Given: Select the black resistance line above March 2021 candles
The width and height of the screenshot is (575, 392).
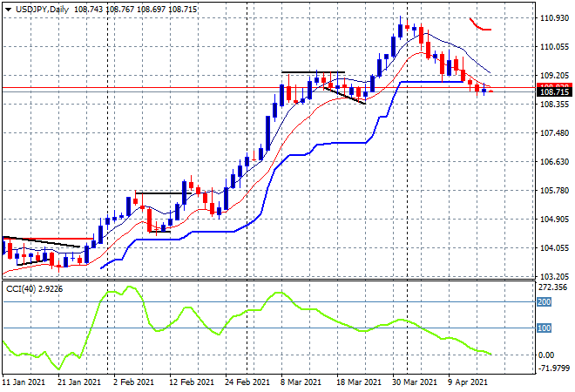Looking at the screenshot, I should click(x=313, y=72).
